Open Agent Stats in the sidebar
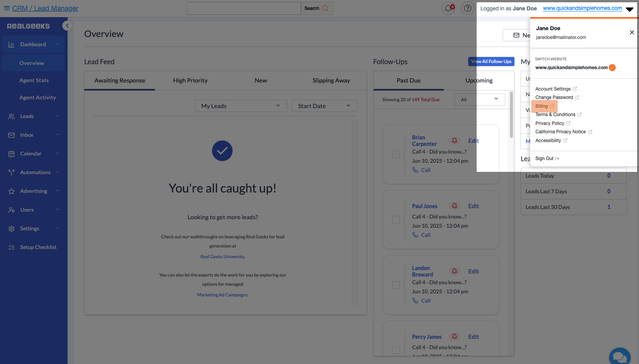Image resolution: width=639 pixels, height=364 pixels. [34, 80]
